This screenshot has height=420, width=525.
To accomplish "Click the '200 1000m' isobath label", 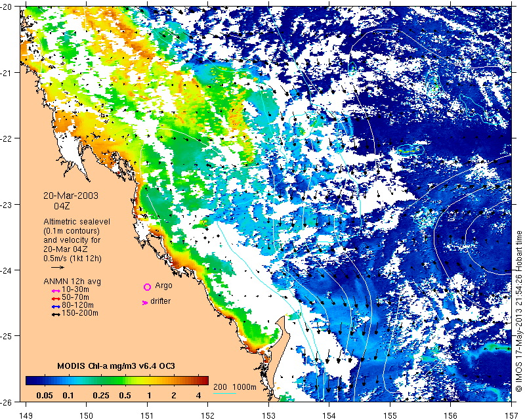I will 235,387.
